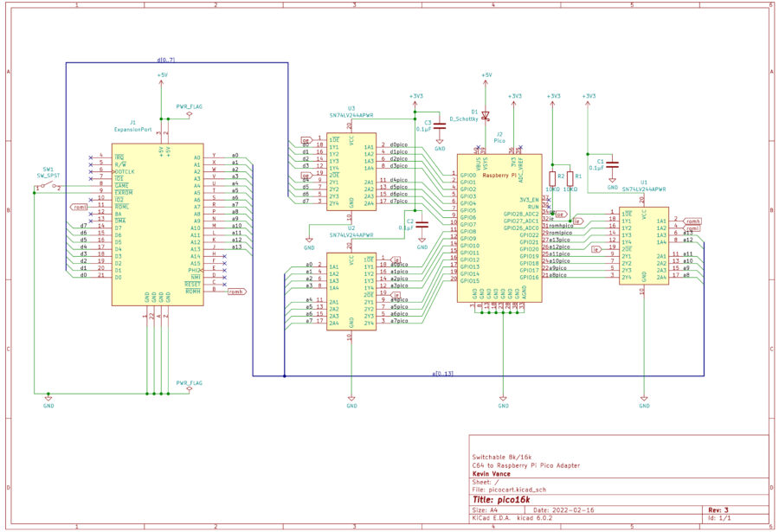Click the EXROM pin name on J1

(124, 193)
